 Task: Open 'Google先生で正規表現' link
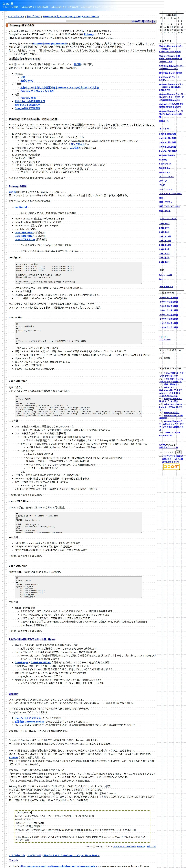pos(27,108)
